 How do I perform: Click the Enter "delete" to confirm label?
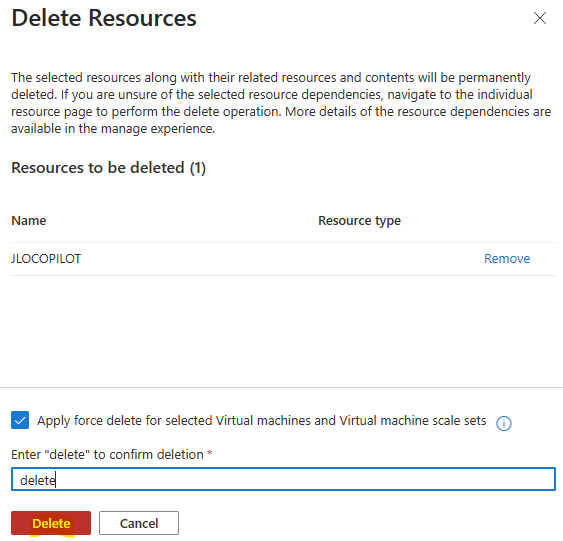107,454
